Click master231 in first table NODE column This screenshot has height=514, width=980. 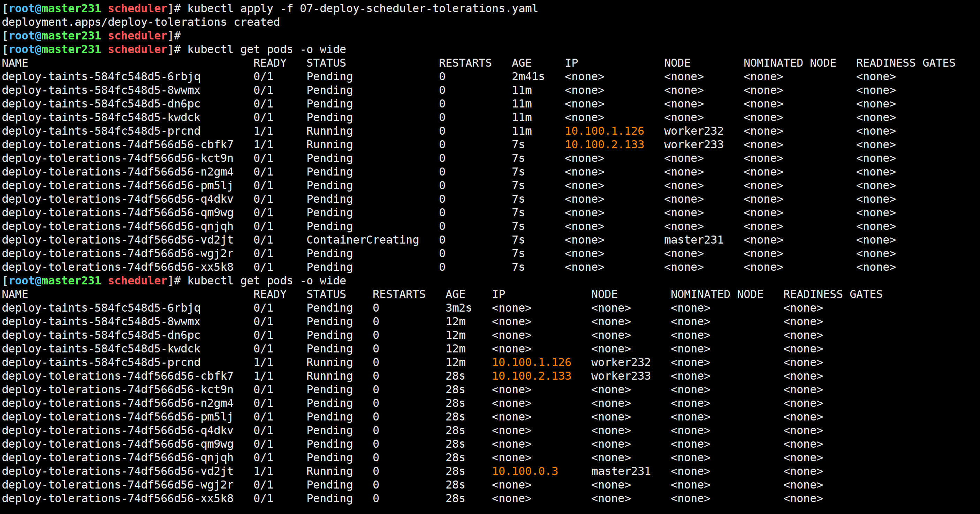(693, 240)
